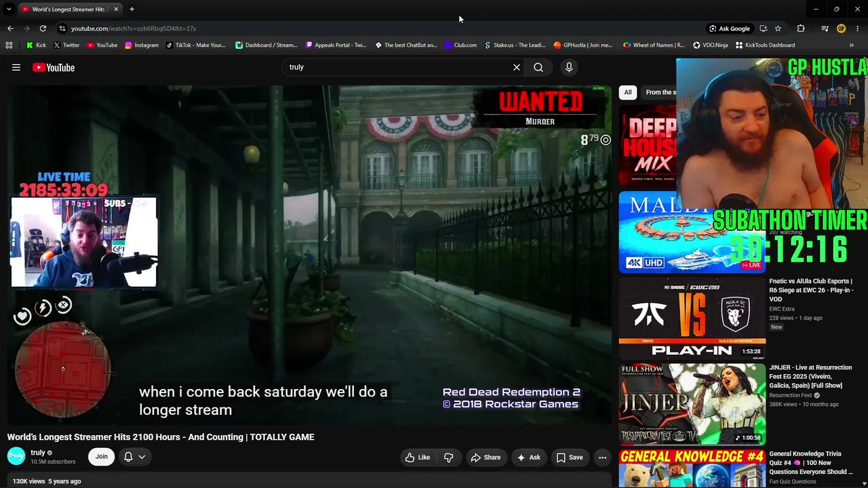Open the Twitter bookmark
868x488 pixels.
tap(66, 45)
